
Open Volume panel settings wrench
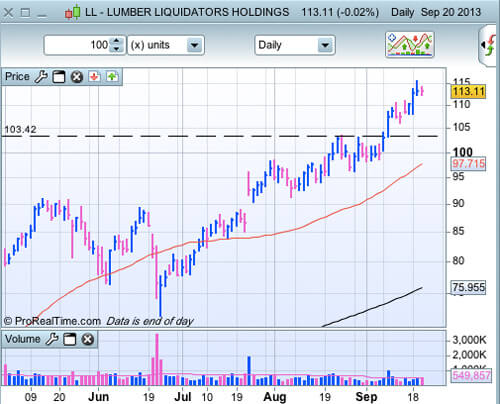coord(52,339)
